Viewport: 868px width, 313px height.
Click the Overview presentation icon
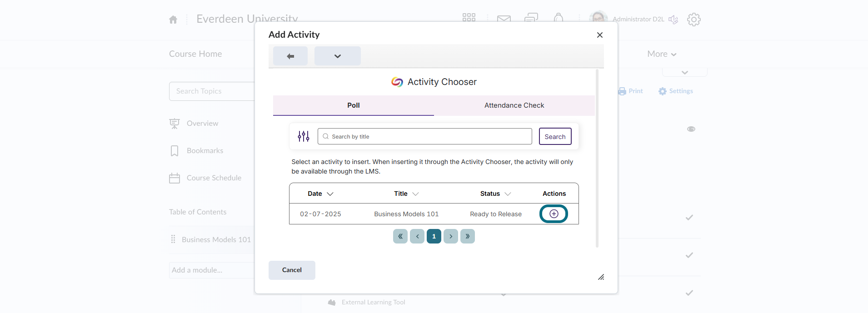point(175,124)
